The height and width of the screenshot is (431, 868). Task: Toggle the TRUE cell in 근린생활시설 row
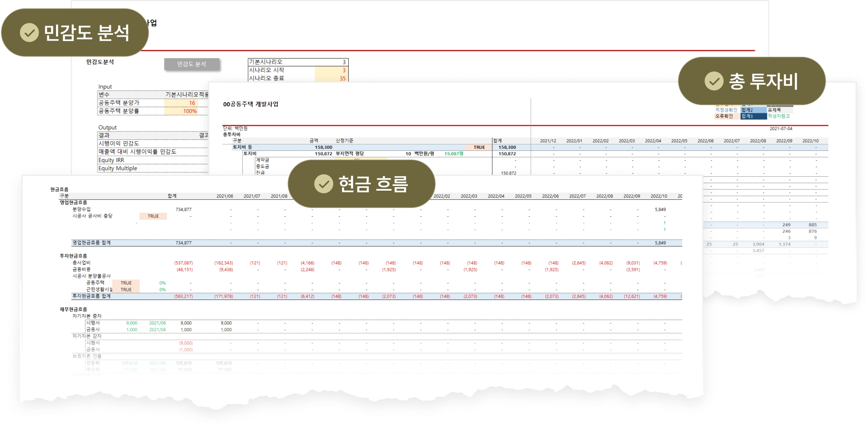point(126,290)
